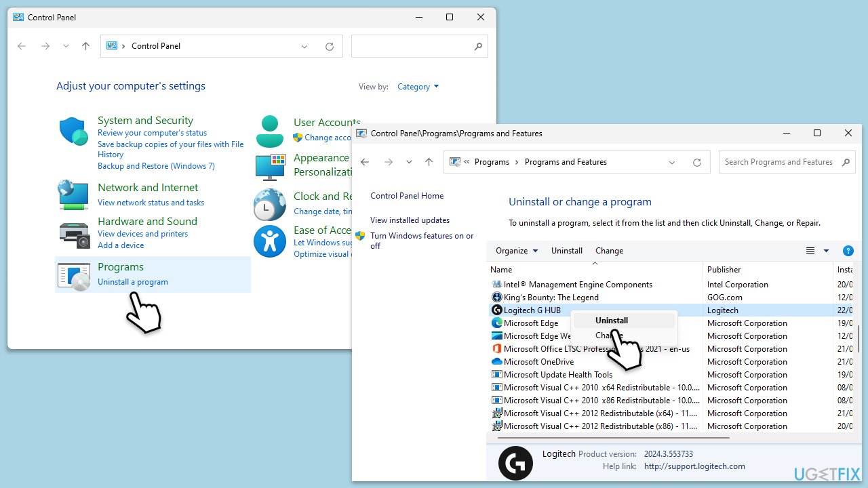Screen dimensions: 868x488
Task: Open the Uninstall a program link
Action: (133, 282)
